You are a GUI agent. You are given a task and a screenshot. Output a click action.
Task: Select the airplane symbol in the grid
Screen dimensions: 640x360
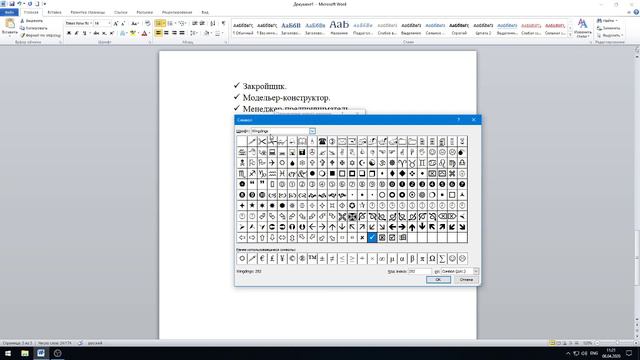pyautogui.click(x=272, y=162)
